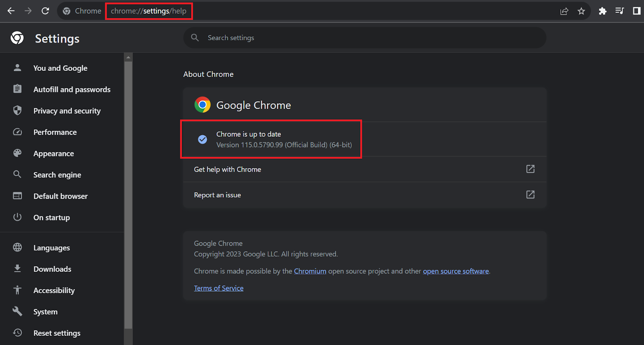Click the Chrome logo beside Settings title

click(17, 38)
